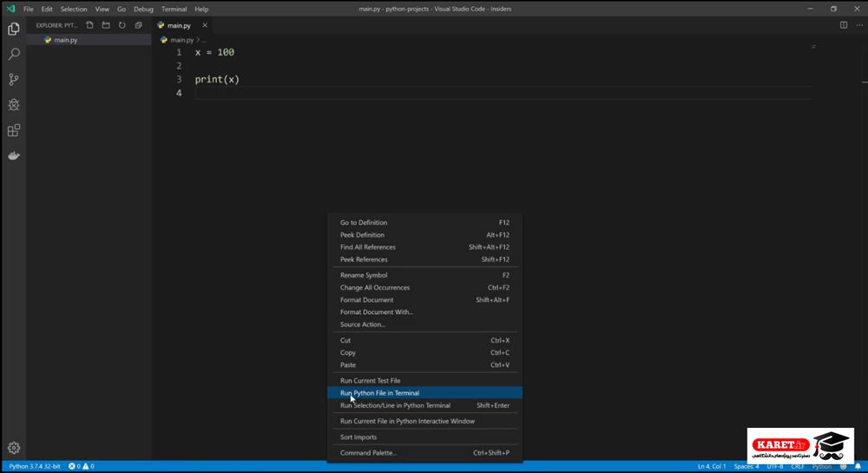Open the Help menu
This screenshot has width=868, height=473.
coord(201,9)
